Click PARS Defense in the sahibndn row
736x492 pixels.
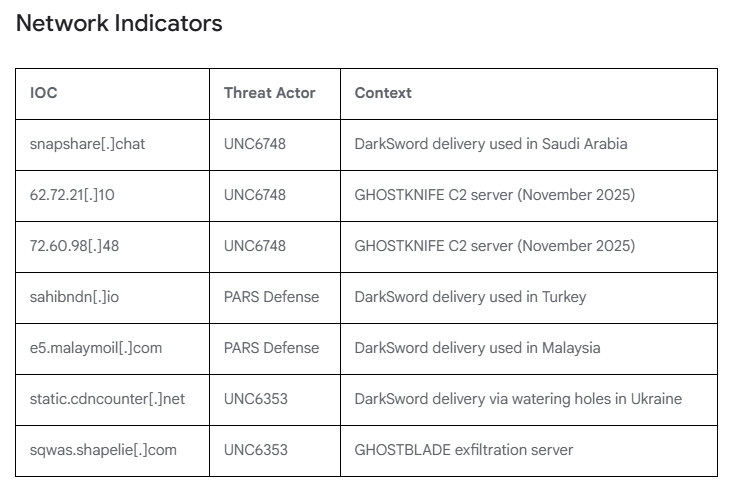[271, 297]
